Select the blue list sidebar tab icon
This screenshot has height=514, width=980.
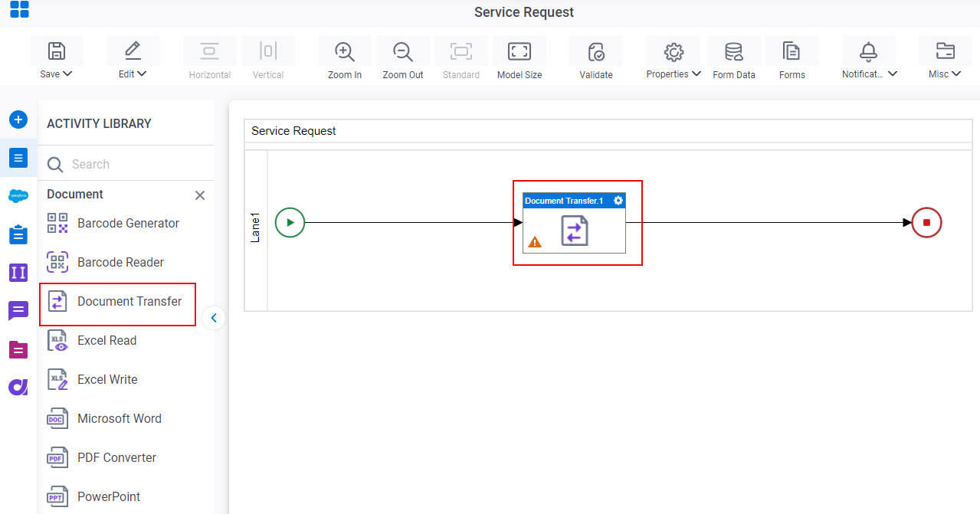point(18,158)
